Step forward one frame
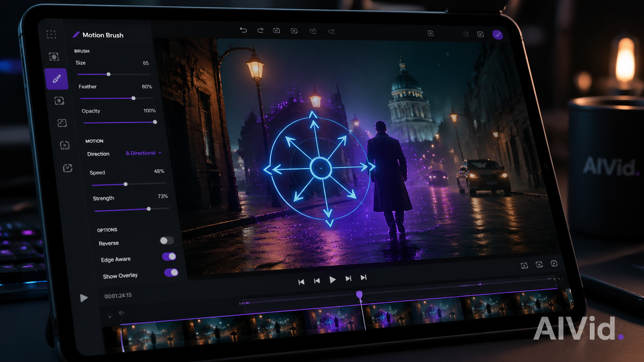644x362 pixels. [348, 279]
